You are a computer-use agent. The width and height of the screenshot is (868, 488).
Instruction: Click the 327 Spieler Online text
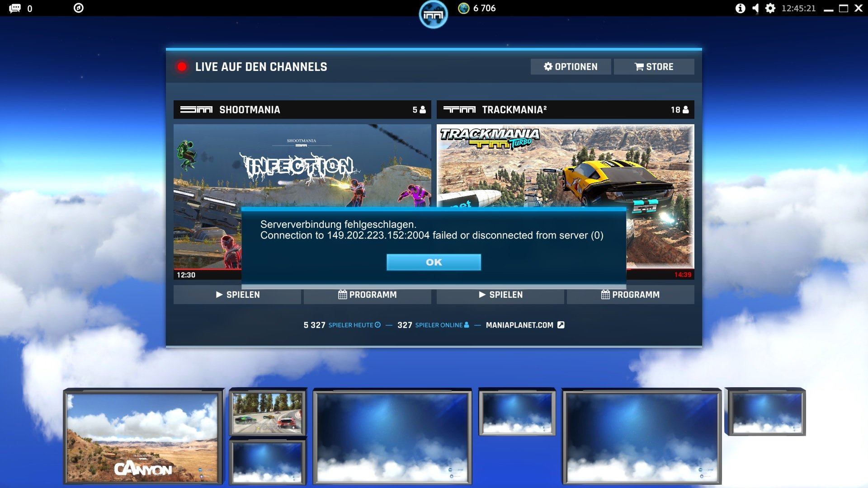433,325
